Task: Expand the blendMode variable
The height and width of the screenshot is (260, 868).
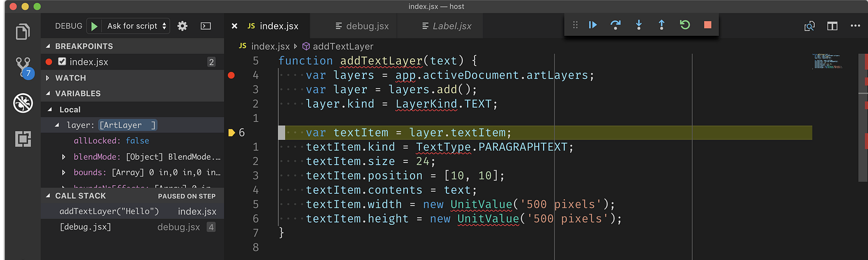Action: click(x=63, y=157)
